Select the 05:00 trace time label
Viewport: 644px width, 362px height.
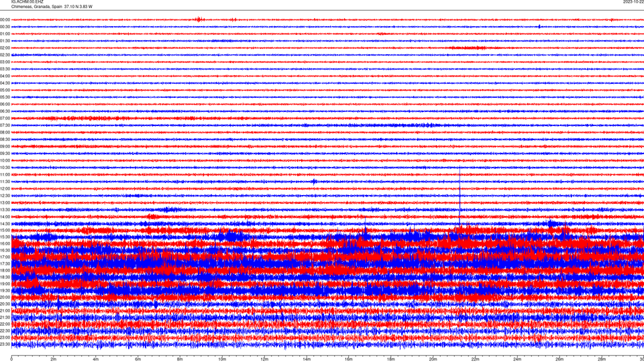[x=5, y=90]
